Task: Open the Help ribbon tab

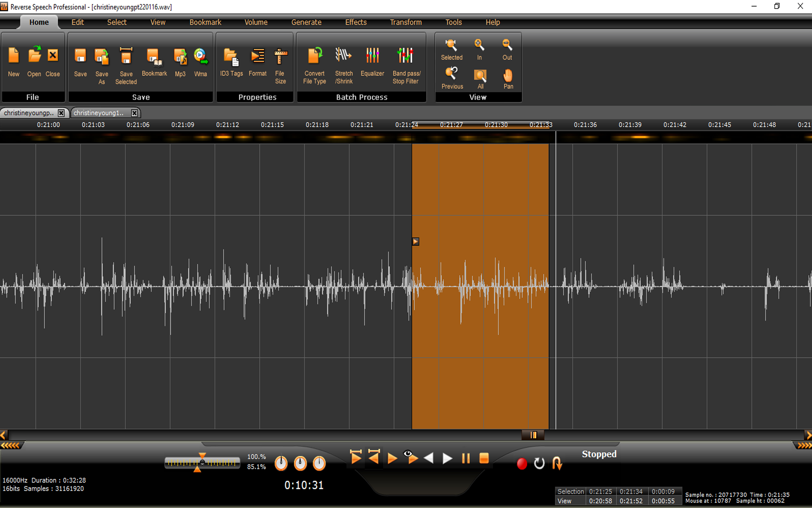Action: click(493, 22)
